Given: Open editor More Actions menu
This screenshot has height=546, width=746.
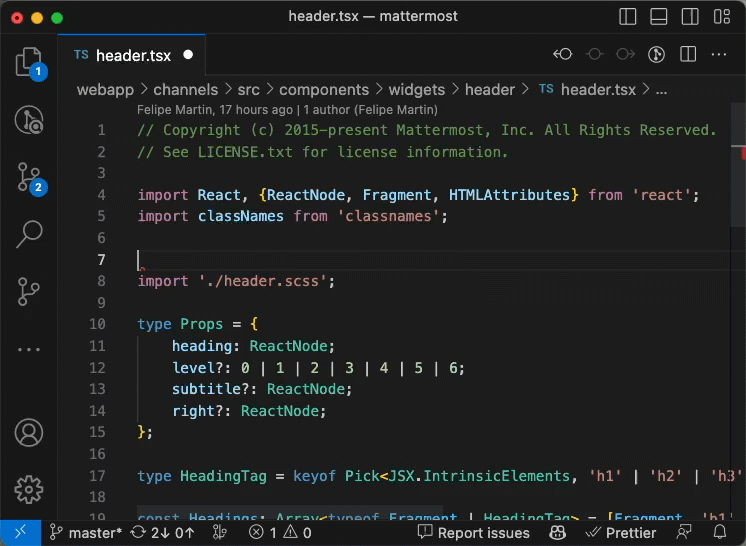Looking at the screenshot, I should [x=719, y=54].
